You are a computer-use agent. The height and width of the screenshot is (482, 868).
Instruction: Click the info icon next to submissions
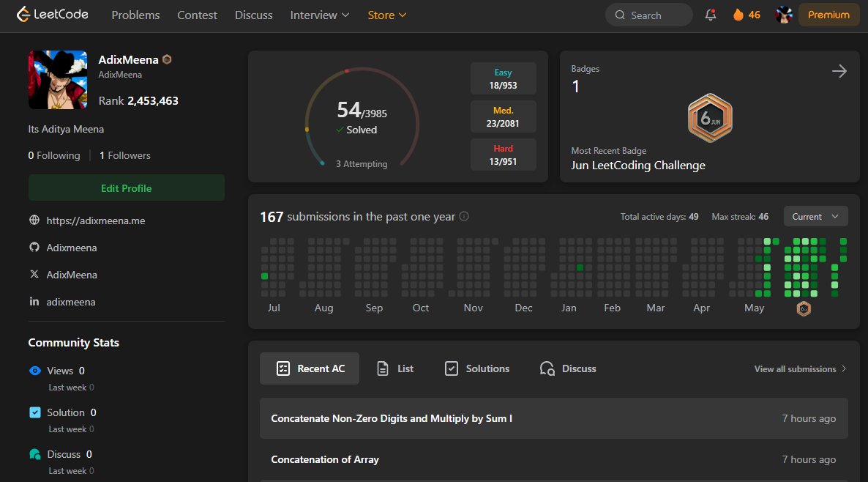point(464,217)
